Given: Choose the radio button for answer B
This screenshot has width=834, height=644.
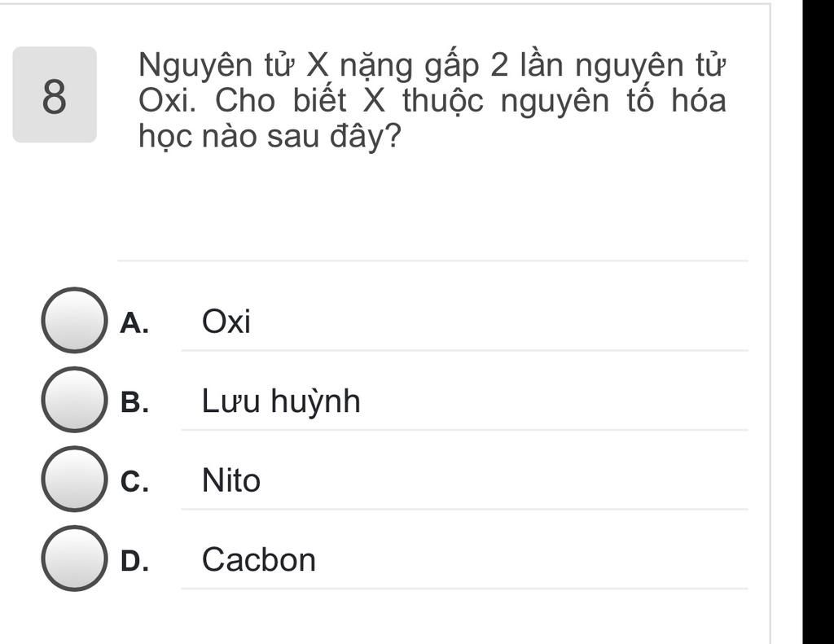Looking at the screenshot, I should [73, 400].
